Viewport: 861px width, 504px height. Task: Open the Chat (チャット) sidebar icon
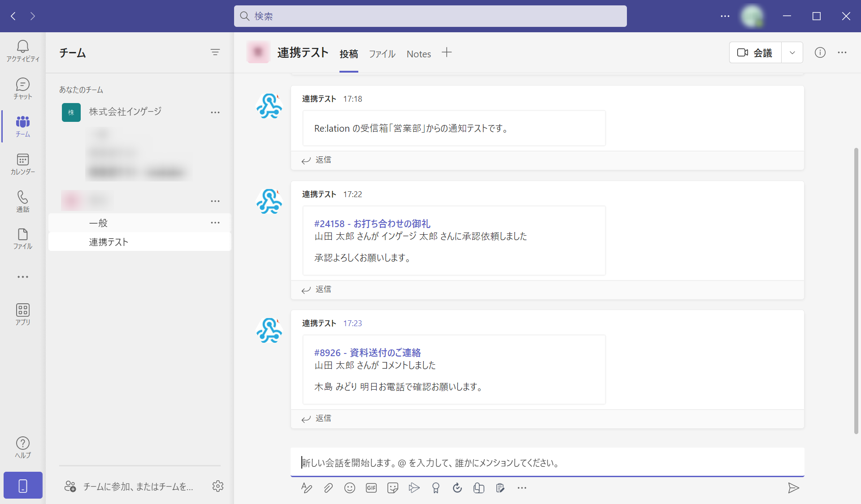coord(23,88)
